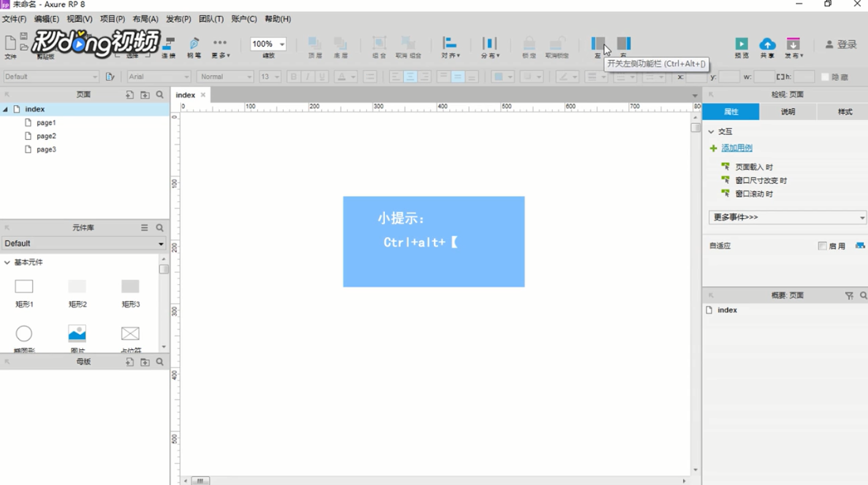Check the Hidden (隐藏) checkbox

(825, 77)
